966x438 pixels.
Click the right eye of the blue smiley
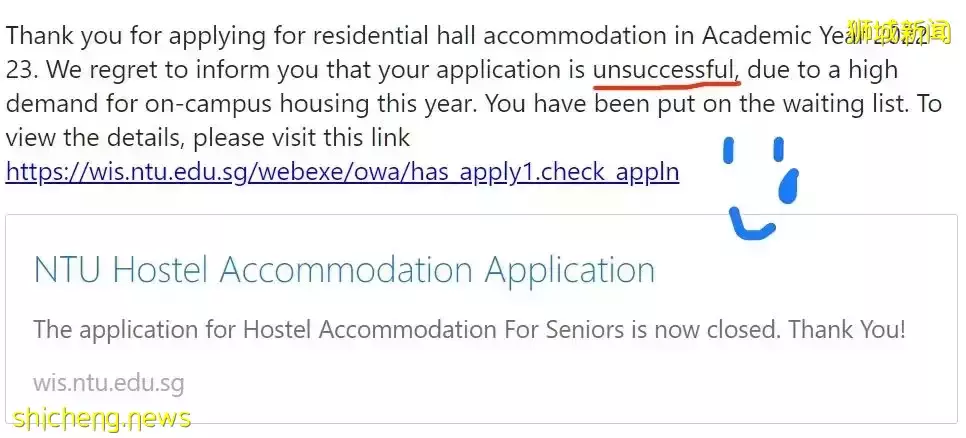coord(777,150)
